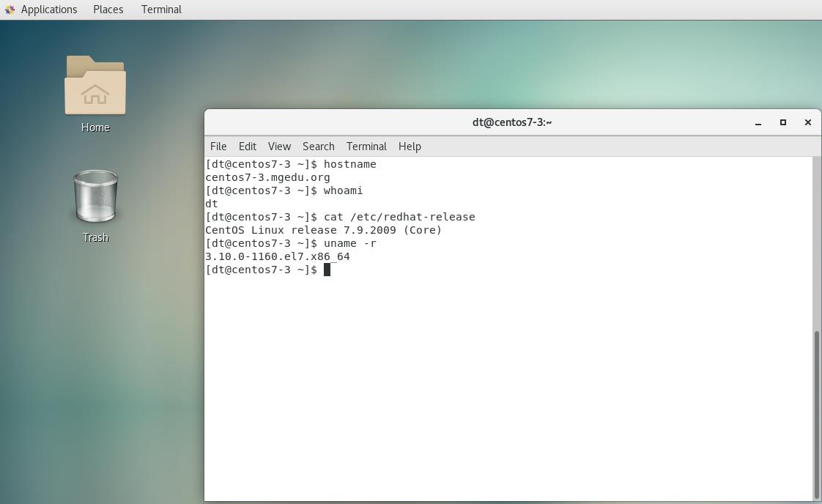Close the terminal window
The image size is (822, 504).
(x=808, y=122)
